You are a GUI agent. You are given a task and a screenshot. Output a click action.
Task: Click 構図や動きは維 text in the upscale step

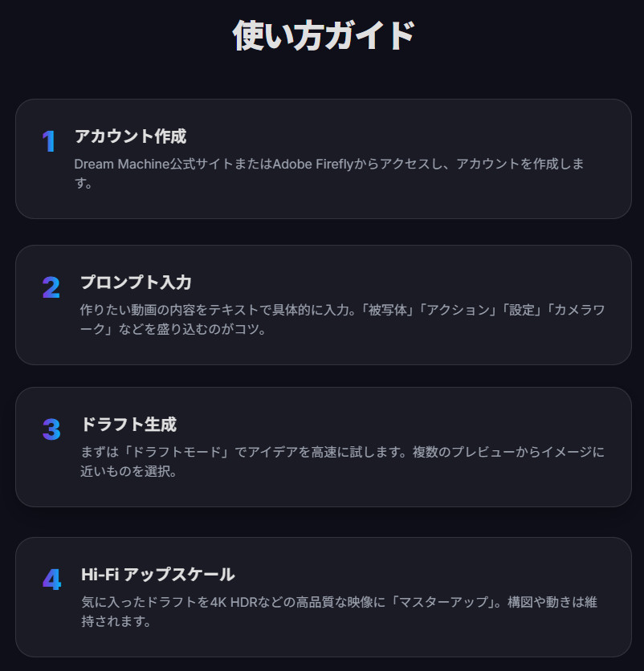552,602
